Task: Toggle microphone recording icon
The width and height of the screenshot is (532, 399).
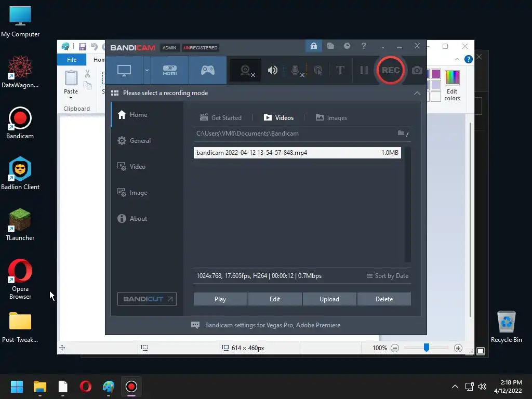Action: (296, 70)
